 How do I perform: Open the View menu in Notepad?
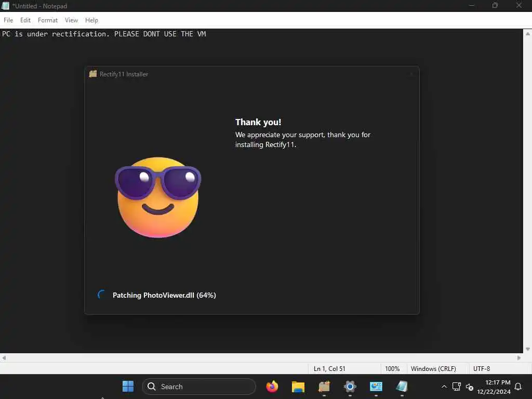pyautogui.click(x=71, y=20)
